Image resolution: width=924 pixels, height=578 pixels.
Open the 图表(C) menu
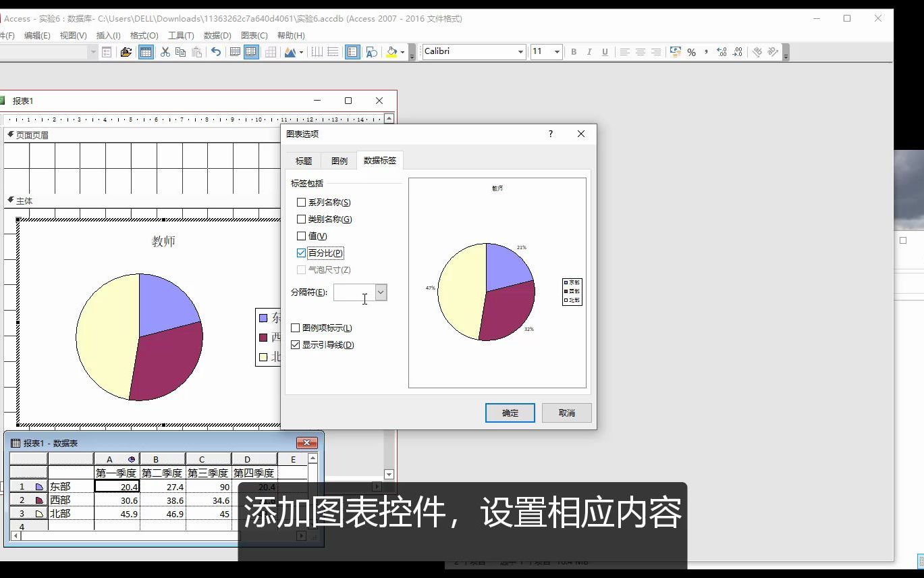(x=254, y=36)
